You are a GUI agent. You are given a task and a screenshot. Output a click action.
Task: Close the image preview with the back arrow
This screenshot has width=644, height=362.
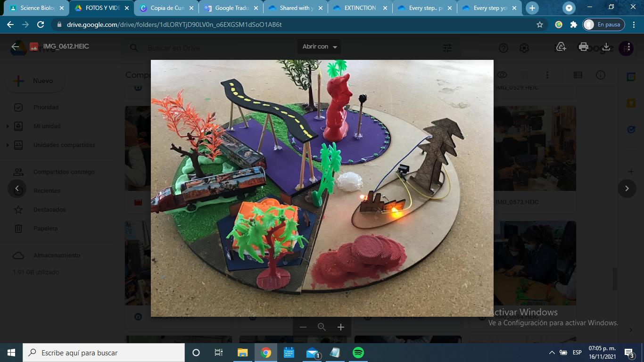pyautogui.click(x=15, y=46)
